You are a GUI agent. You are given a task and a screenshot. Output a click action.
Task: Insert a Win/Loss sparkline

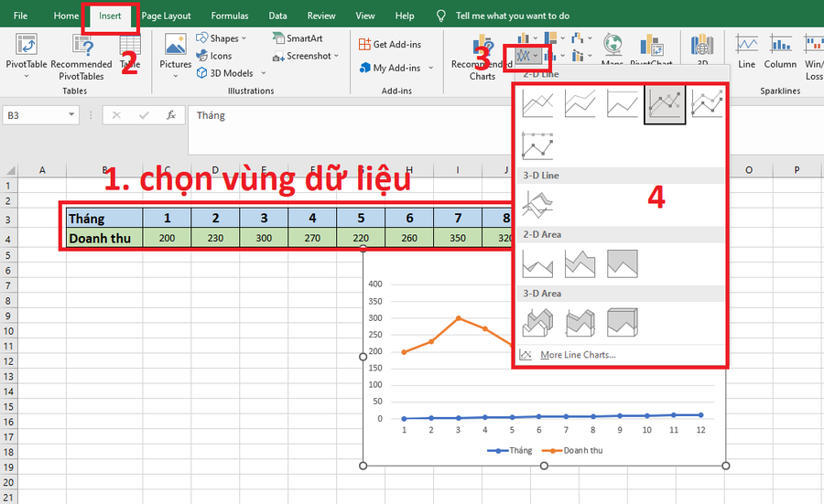click(x=814, y=57)
